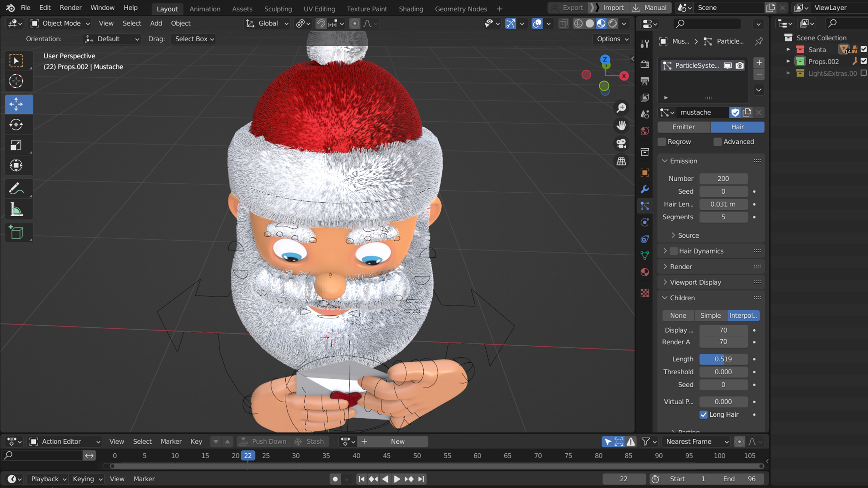The image size is (868, 488).
Task: Open the Options dropdown in viewport
Action: [x=612, y=39]
